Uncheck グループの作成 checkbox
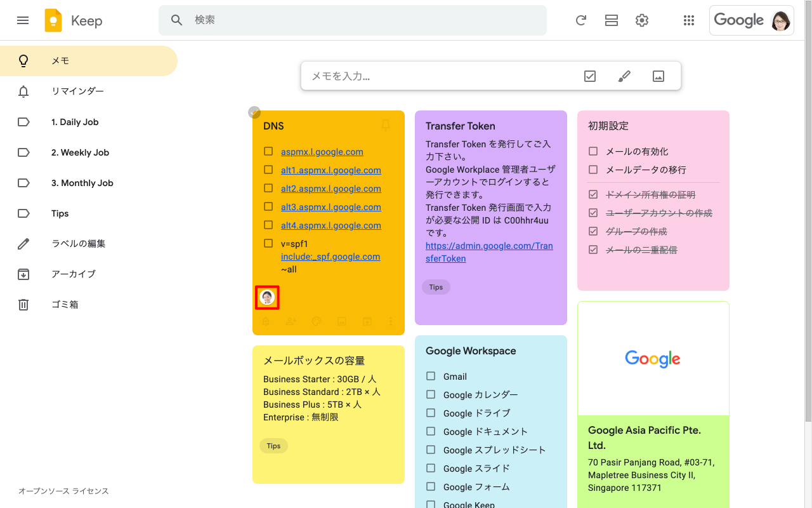This screenshot has height=508, width=812. [x=593, y=232]
